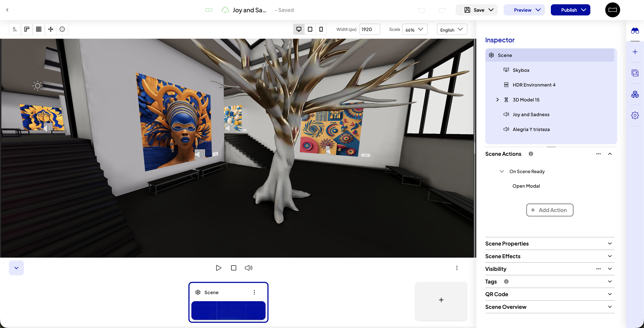Open the timeline vertical dots menu

[x=457, y=268]
